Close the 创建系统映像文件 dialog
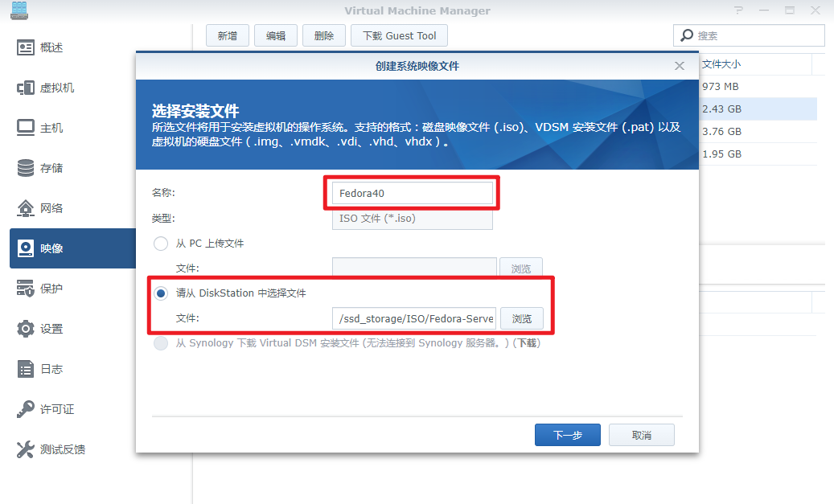The height and width of the screenshot is (504, 834). coord(680,66)
